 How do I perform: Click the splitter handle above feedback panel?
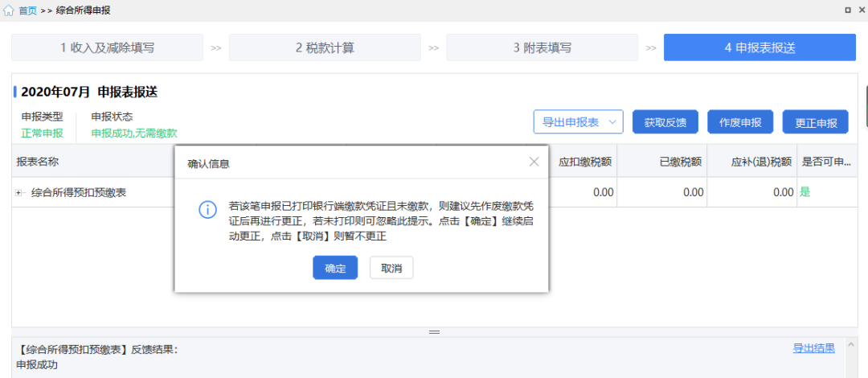point(434,331)
